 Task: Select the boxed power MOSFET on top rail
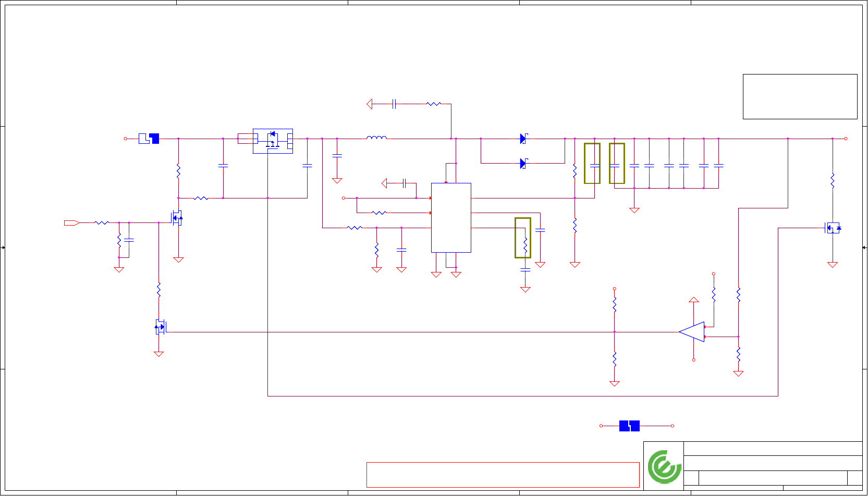tap(273, 141)
